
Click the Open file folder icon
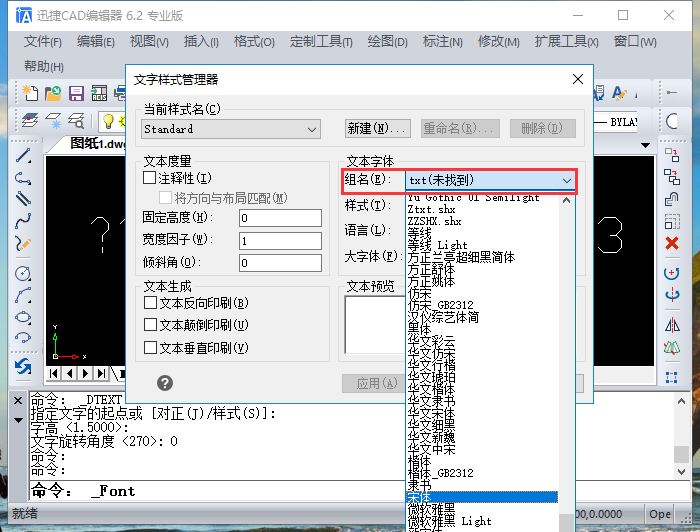tap(53, 93)
